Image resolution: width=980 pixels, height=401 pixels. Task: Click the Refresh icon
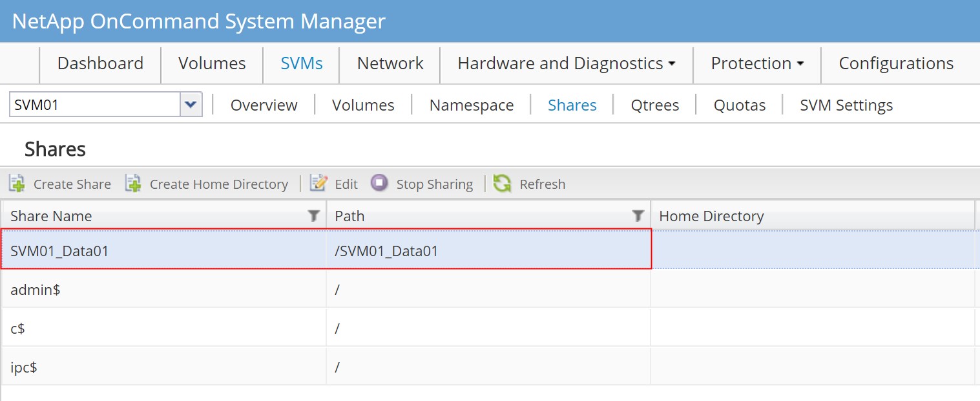[503, 184]
